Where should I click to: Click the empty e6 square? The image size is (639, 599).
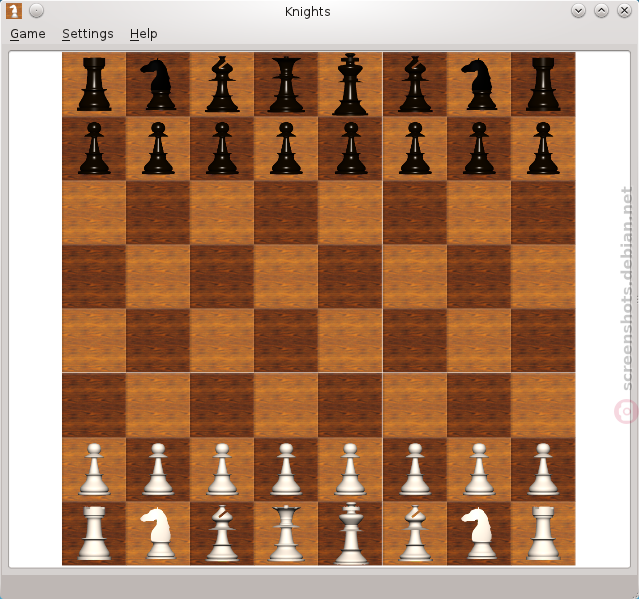(350, 212)
